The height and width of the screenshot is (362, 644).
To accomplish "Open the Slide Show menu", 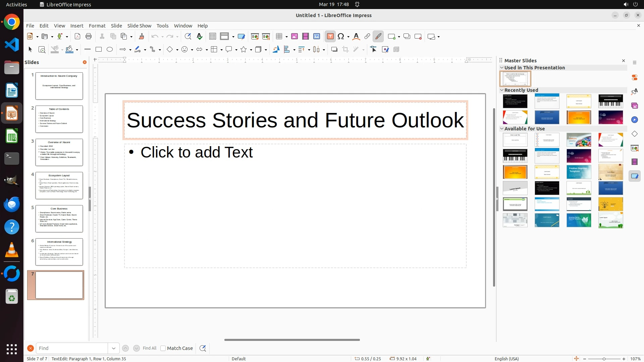I will [139, 25].
